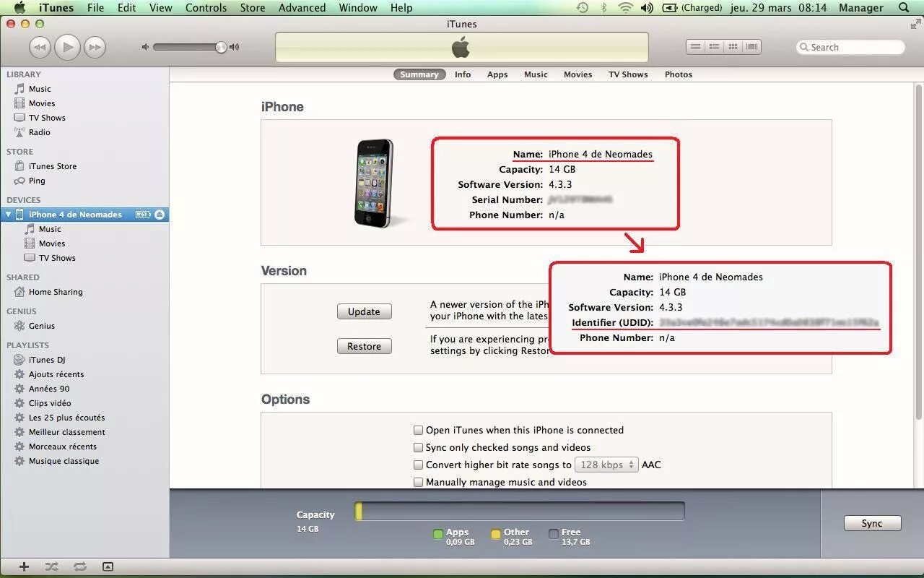Click the Restore button
Image resolution: width=924 pixels, height=578 pixels.
[364, 346]
